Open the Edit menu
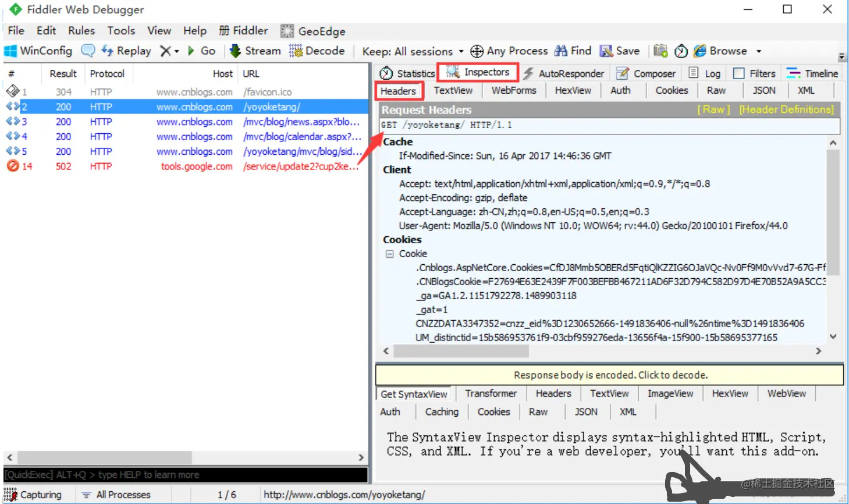This screenshot has width=849, height=504. [47, 31]
